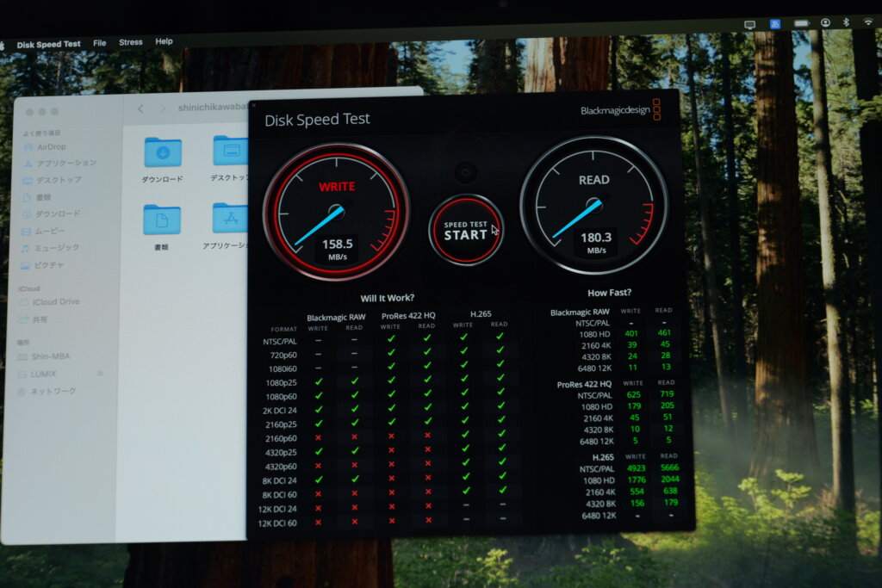Click the 2K DCI 24 format row label
This screenshot has width=882, height=588.
click(x=280, y=411)
